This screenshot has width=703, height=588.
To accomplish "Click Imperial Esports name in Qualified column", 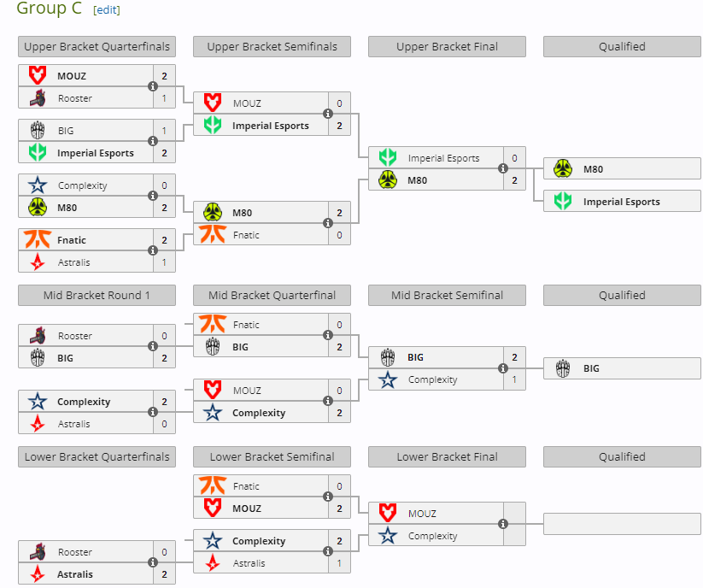I will [621, 203].
